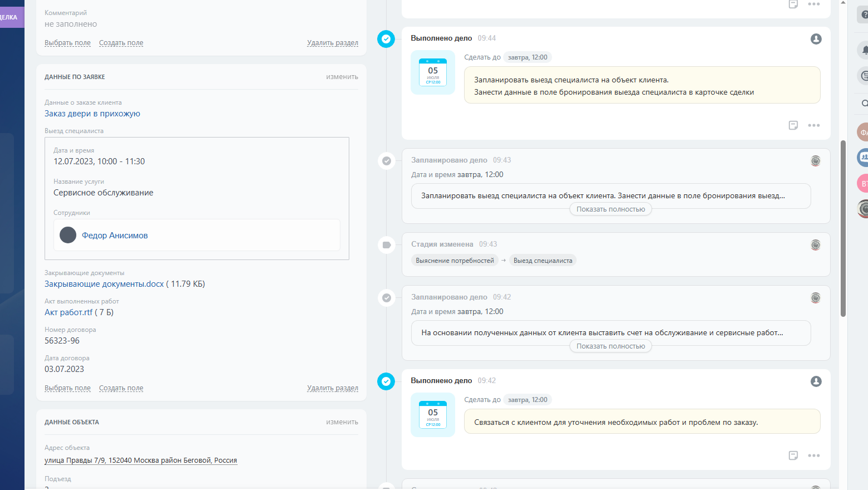Click user icon on 09:42 completed task
Screen dimensions: 868x490
[816, 381]
